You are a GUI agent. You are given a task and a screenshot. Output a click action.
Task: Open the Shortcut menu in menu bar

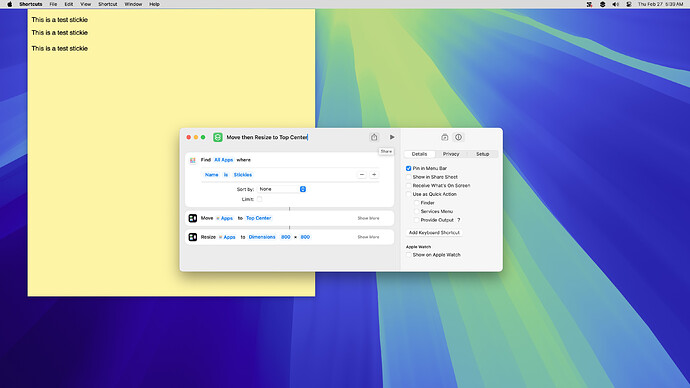click(x=107, y=4)
